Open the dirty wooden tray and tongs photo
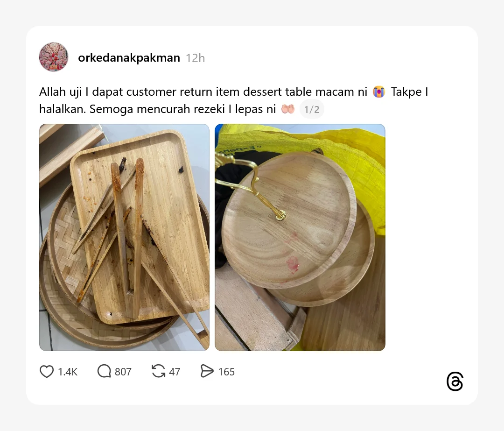This screenshot has height=431, width=504. click(x=125, y=237)
